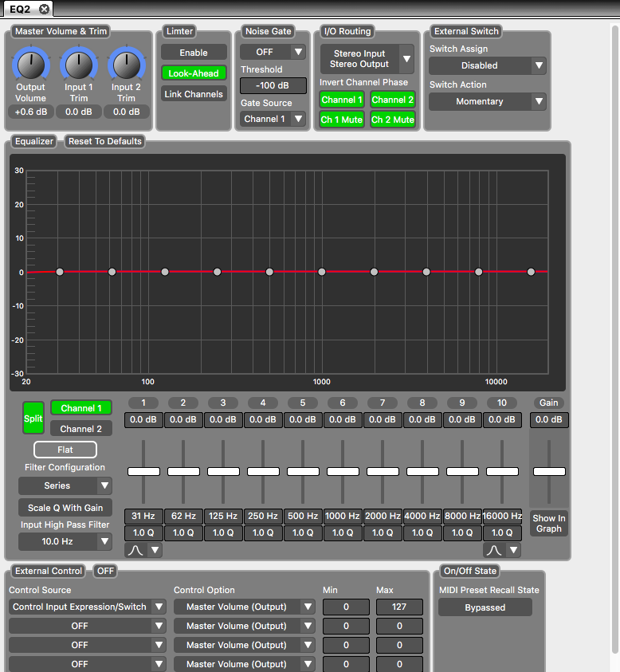This screenshot has width=620, height=672.
Task: Click the Flat button
Action: coord(65,450)
